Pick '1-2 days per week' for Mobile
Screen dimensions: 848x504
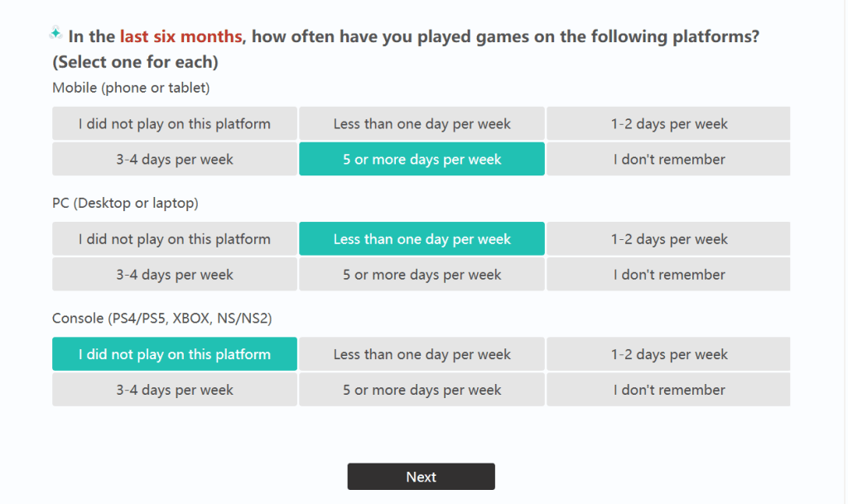[x=668, y=124]
